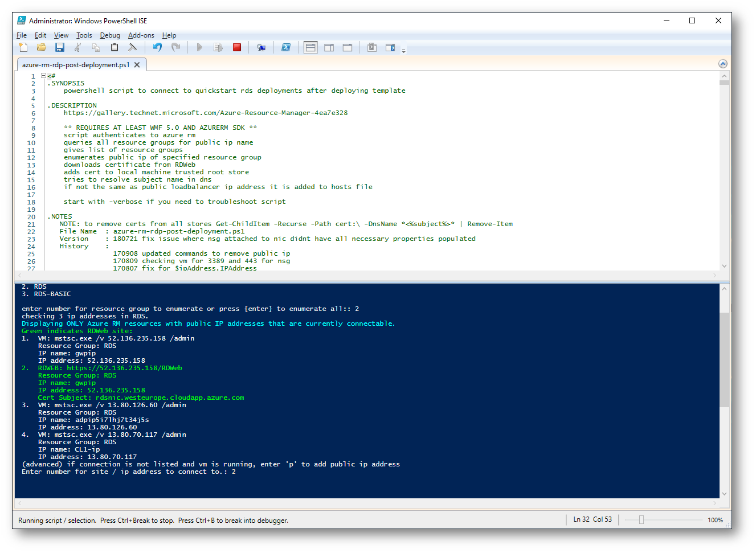The height and width of the screenshot is (553, 756).
Task: Open the Add-ons menu
Action: click(x=141, y=35)
